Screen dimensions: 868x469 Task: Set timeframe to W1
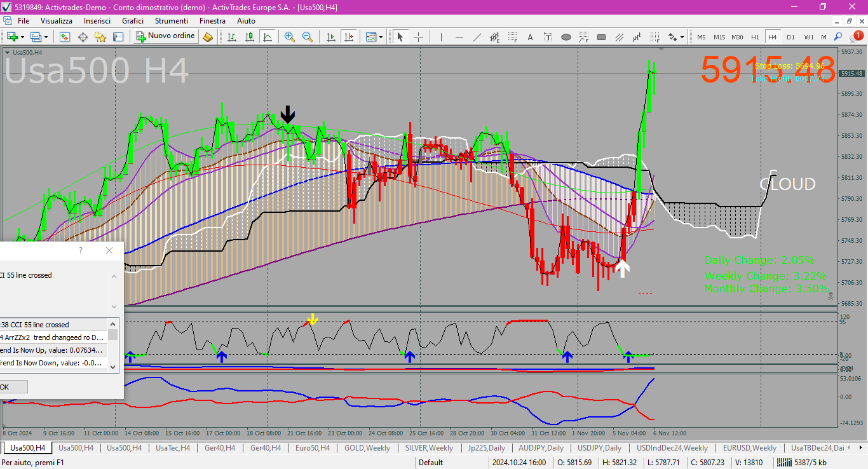[808, 37]
